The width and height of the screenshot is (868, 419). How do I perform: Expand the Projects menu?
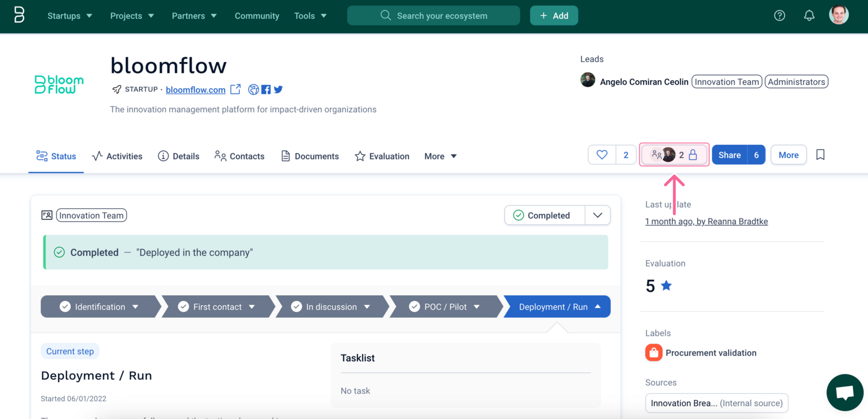coord(132,16)
